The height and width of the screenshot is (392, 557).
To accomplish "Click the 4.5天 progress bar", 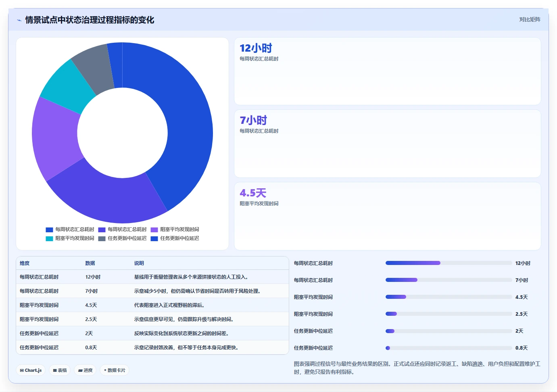I will (x=449, y=297).
